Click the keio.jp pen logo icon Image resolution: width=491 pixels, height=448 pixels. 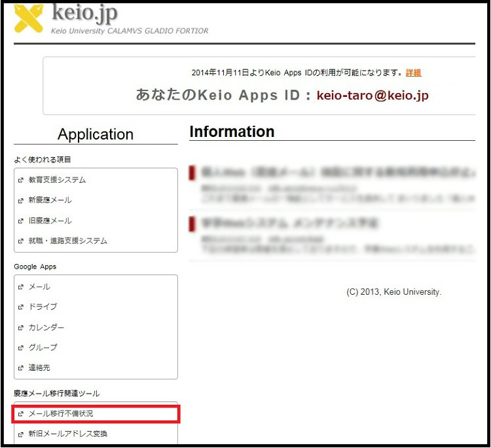(x=28, y=18)
